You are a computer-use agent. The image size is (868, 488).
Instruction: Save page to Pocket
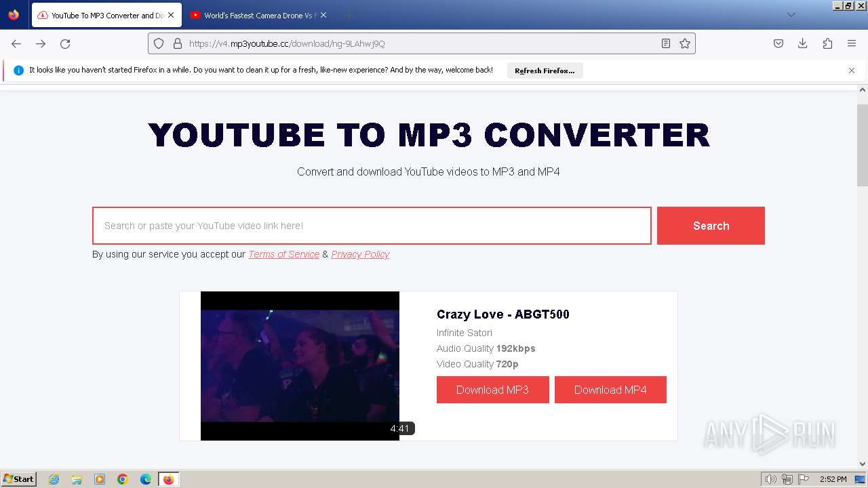pos(778,43)
